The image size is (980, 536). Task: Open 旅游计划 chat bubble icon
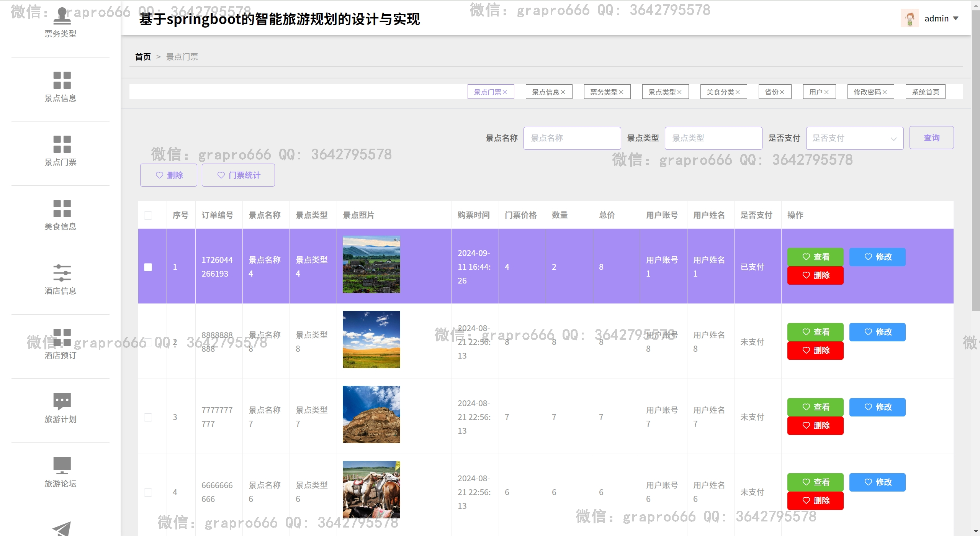[62, 401]
